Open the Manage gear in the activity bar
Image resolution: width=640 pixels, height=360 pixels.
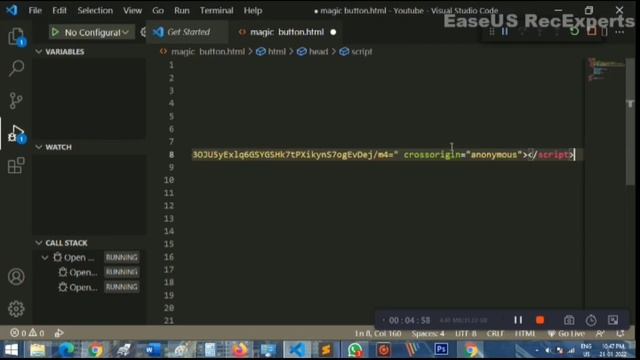[16, 309]
